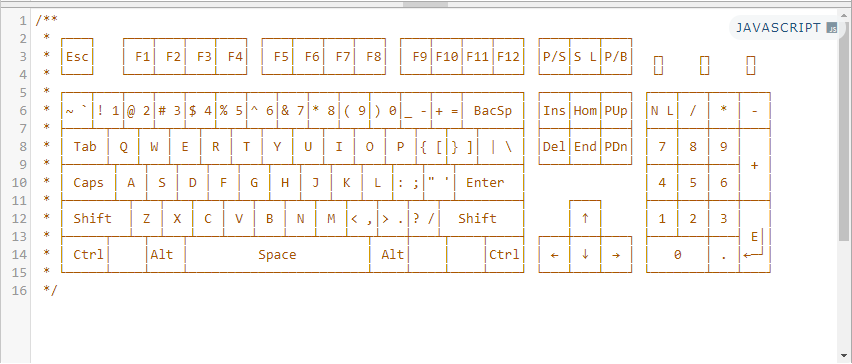Place cursor on the opening /** comment marker

(46, 21)
